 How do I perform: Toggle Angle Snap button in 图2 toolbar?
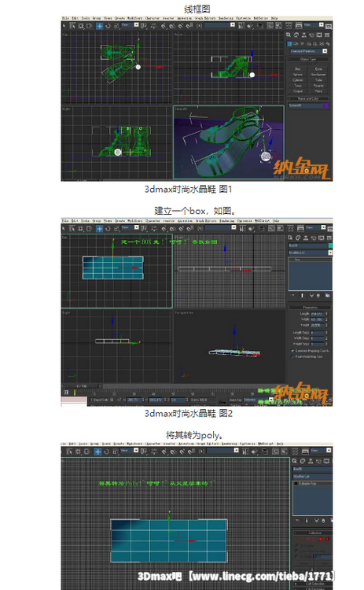[173, 228]
